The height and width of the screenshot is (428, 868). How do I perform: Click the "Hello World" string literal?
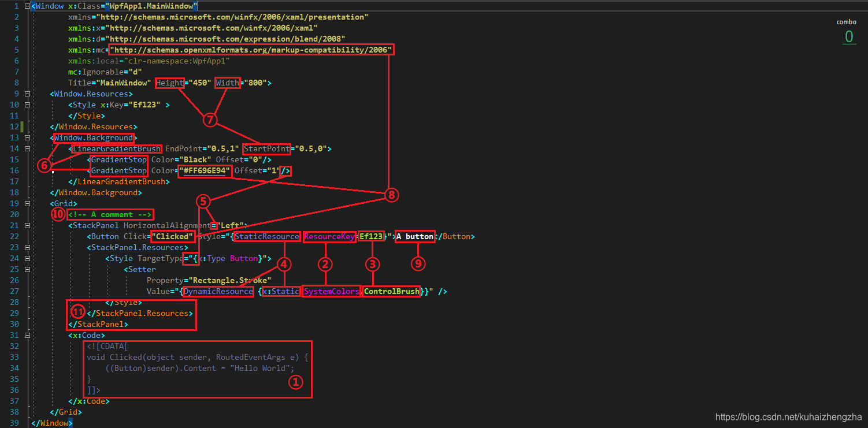(260, 369)
